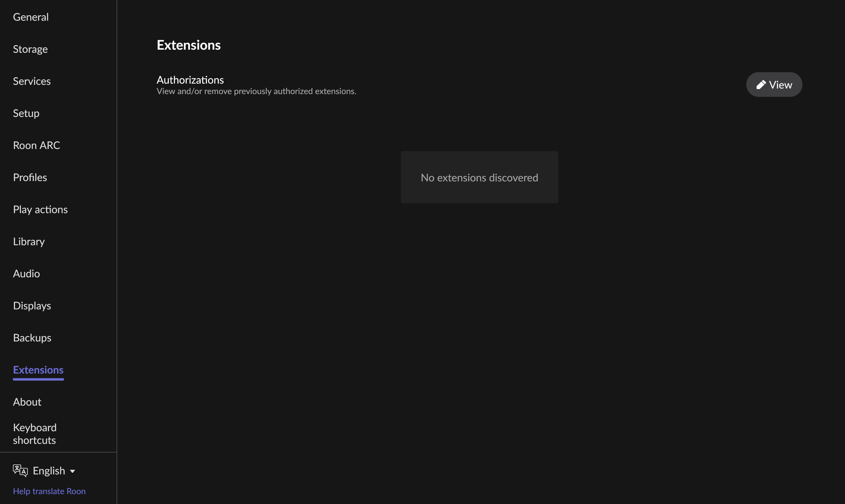Select the Extensions sidebar item
845x504 pixels.
tap(38, 370)
